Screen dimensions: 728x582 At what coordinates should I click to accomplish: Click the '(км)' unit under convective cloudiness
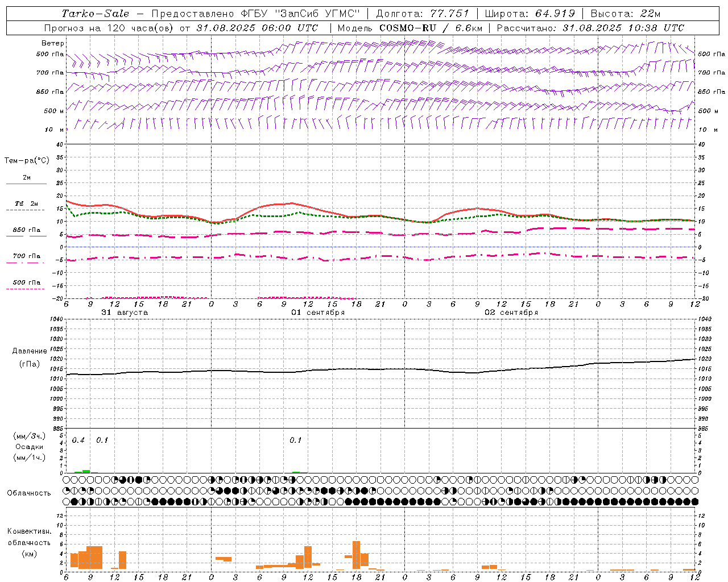(30, 553)
